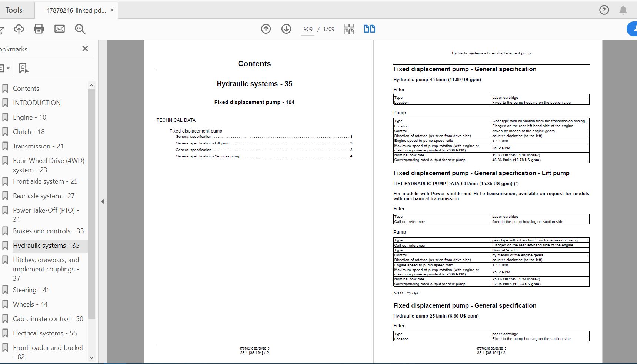
Task: Open the Hydraulic systems - 35 bookmark
Action: pos(46,246)
